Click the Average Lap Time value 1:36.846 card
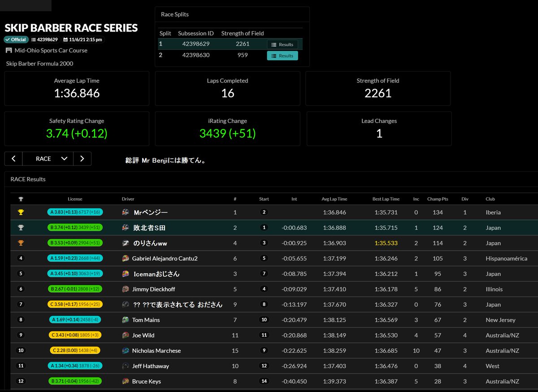538x392 pixels. coord(77,88)
